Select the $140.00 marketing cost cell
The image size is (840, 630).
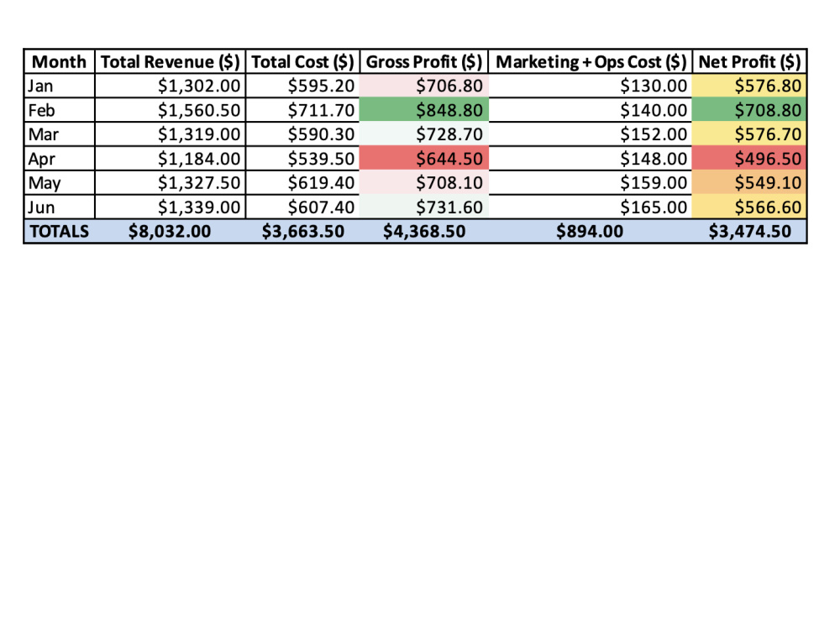(x=591, y=110)
